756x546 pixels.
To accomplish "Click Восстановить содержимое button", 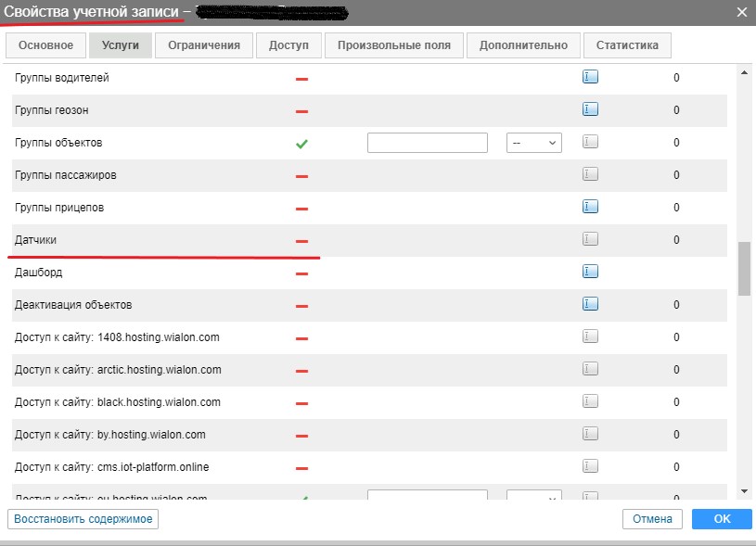I will 83,519.
